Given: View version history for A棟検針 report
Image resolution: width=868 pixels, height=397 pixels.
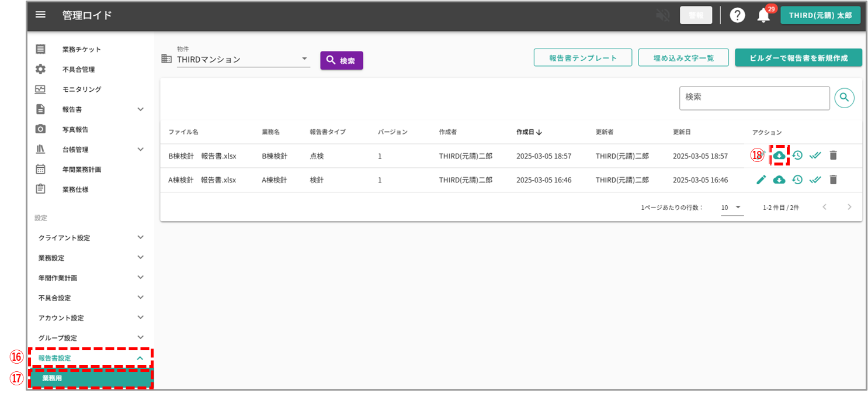Looking at the screenshot, I should (x=797, y=180).
